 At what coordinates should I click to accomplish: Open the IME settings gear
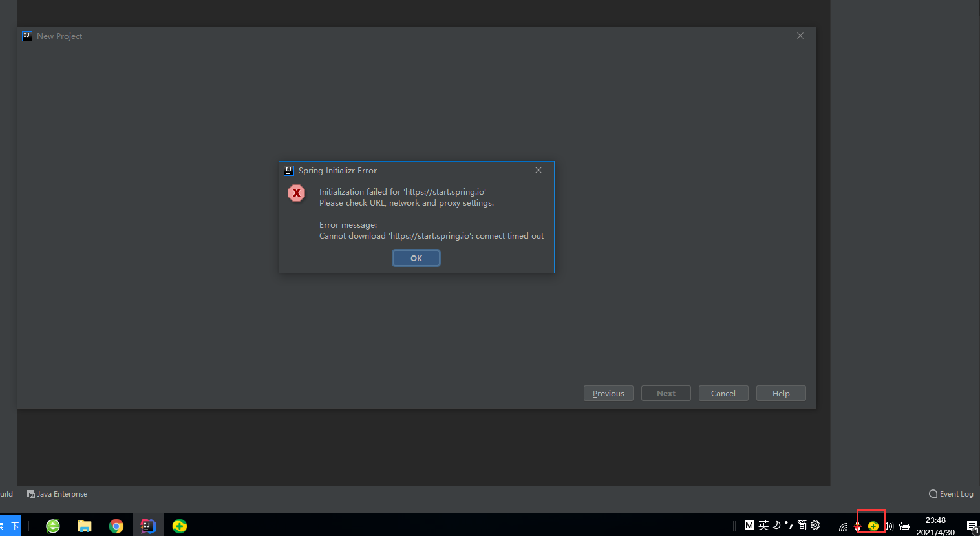[815, 525]
